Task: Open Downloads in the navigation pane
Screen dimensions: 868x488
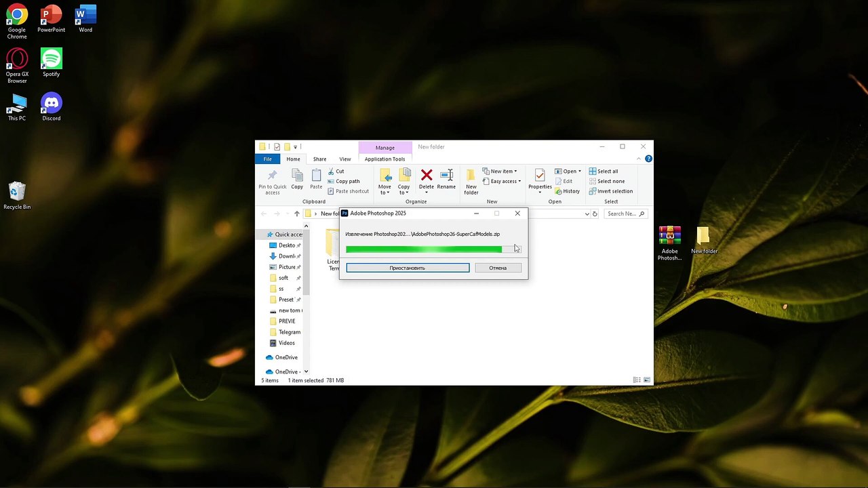Action: point(285,256)
